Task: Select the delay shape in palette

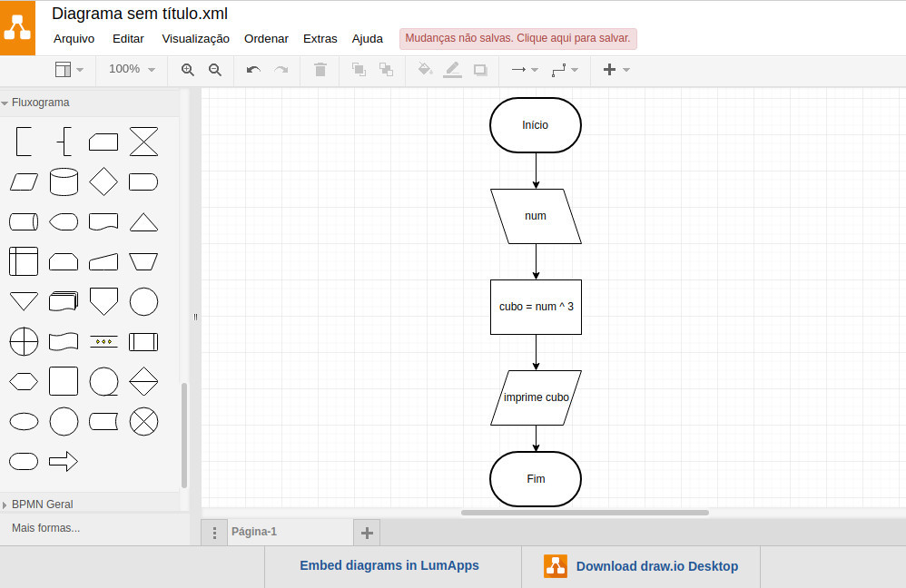Action: click(x=143, y=182)
